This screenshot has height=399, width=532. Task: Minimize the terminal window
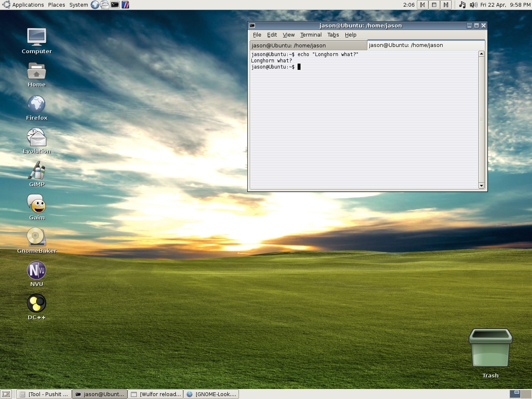(x=469, y=26)
